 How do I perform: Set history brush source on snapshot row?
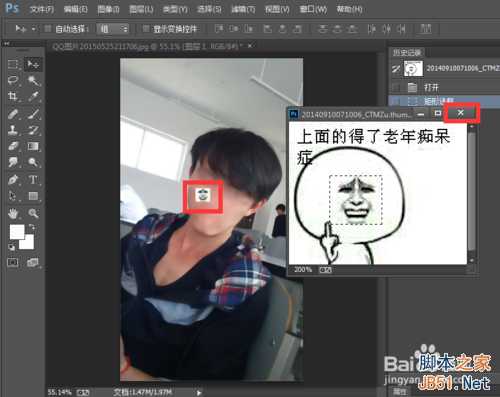[396, 69]
